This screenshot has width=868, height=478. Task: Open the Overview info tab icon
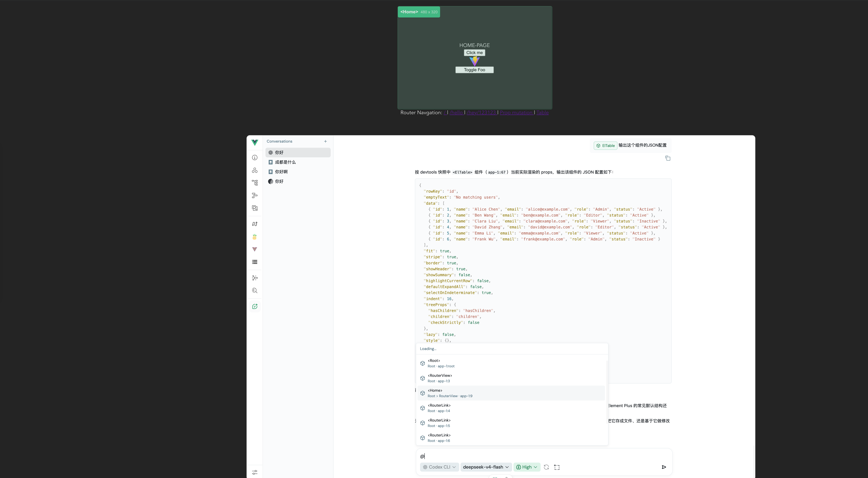(x=255, y=158)
